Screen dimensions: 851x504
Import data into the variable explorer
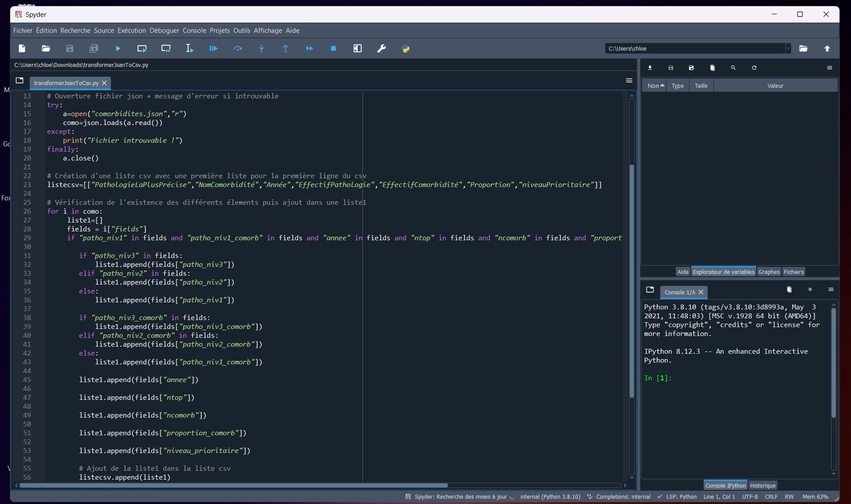pyautogui.click(x=650, y=67)
